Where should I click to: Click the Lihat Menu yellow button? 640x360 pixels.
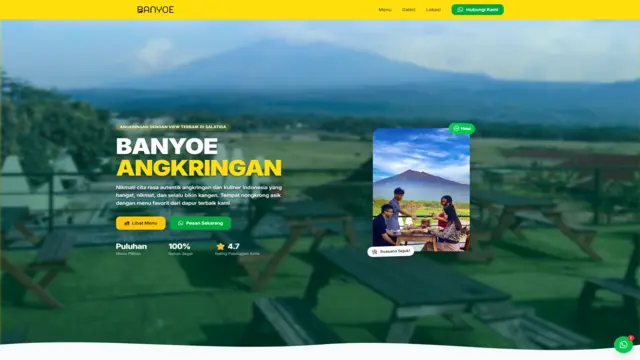[141, 223]
